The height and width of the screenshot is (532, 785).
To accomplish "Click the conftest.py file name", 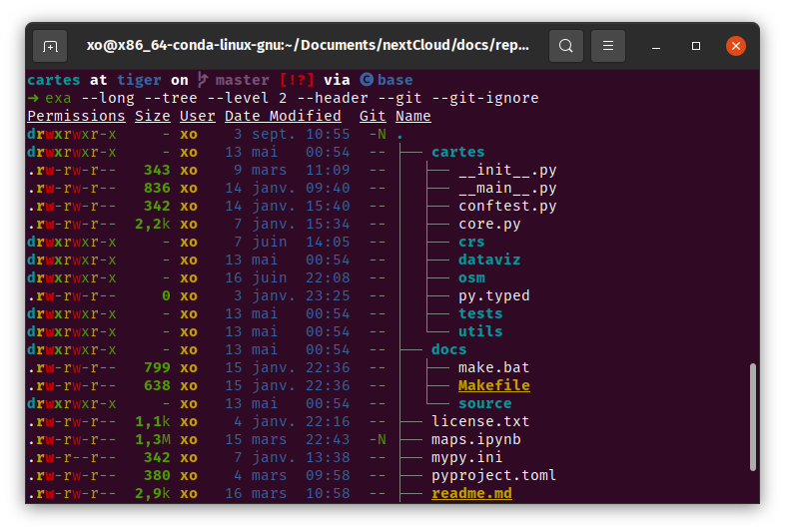I will pyautogui.click(x=507, y=206).
